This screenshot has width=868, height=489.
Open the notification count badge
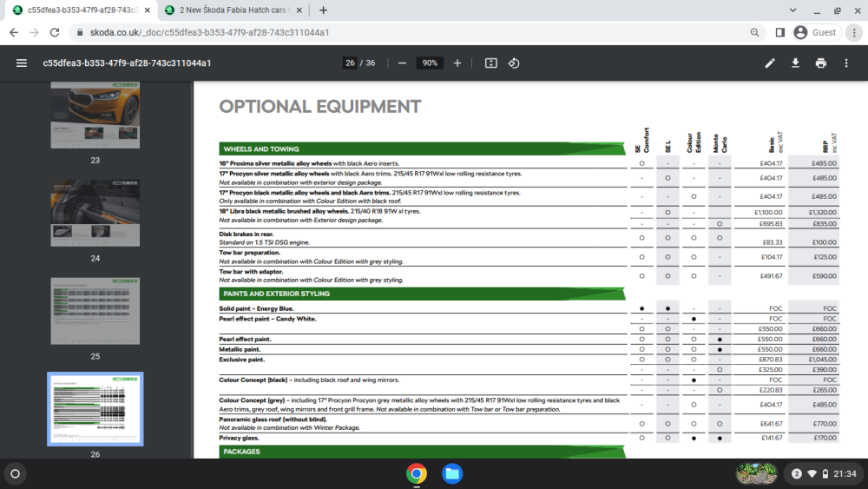(797, 474)
